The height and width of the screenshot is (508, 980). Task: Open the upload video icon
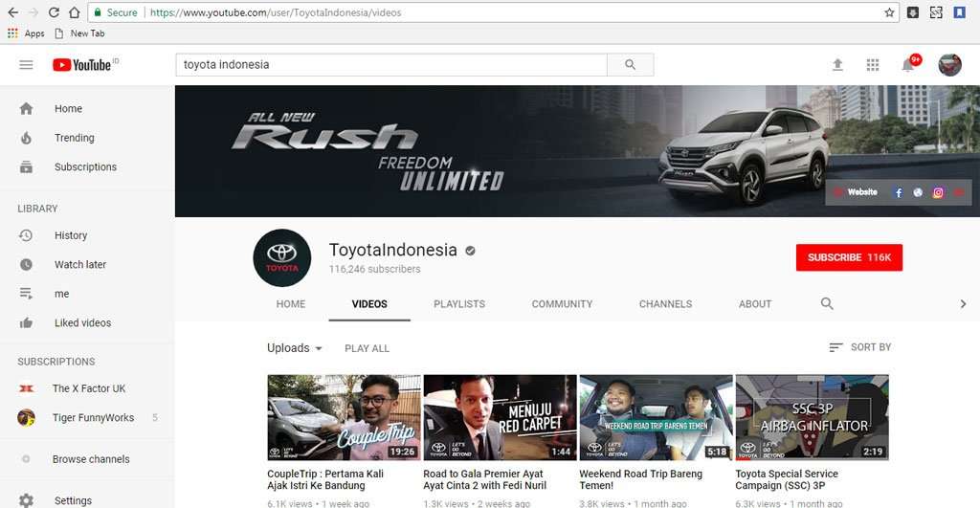click(837, 64)
